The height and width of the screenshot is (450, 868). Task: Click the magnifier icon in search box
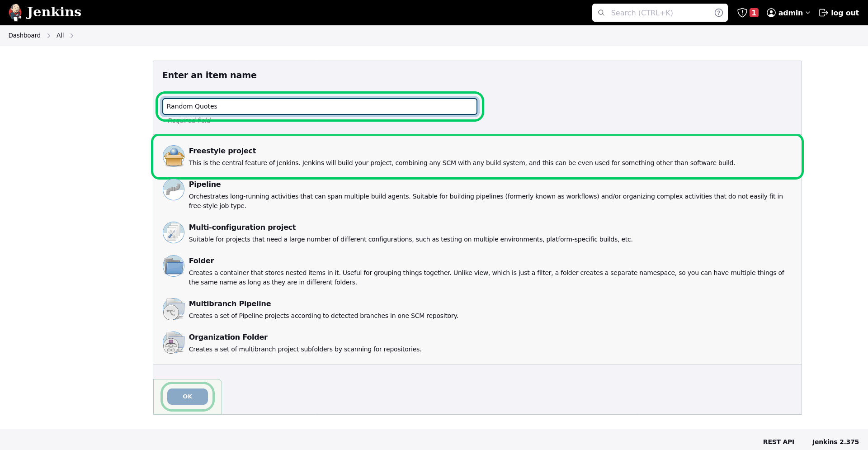tap(601, 13)
